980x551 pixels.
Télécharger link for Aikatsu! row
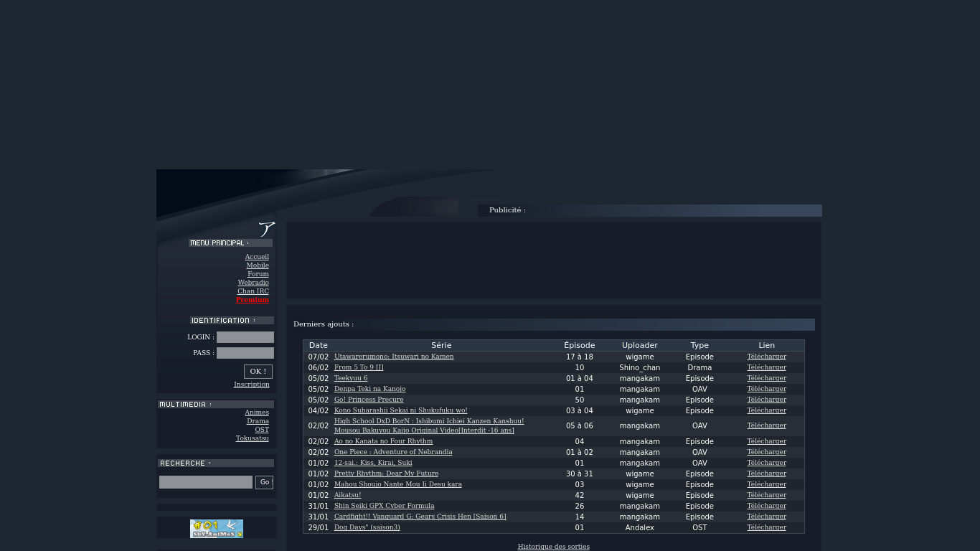766,495
